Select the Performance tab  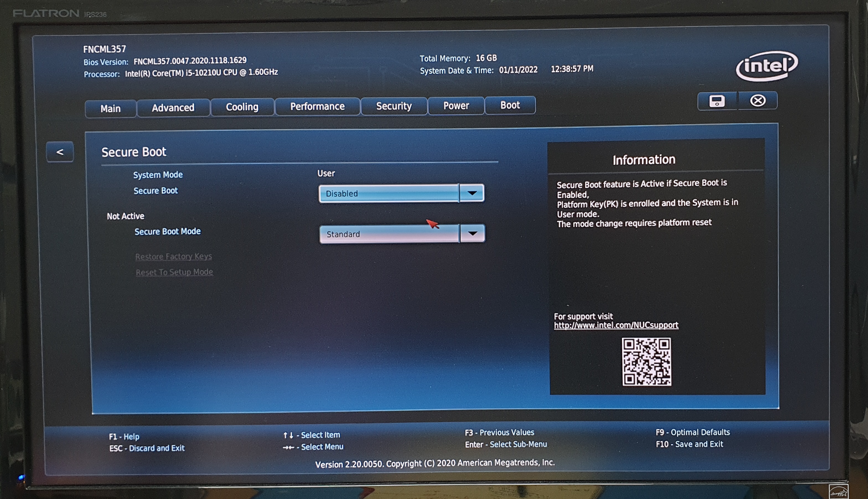point(317,107)
